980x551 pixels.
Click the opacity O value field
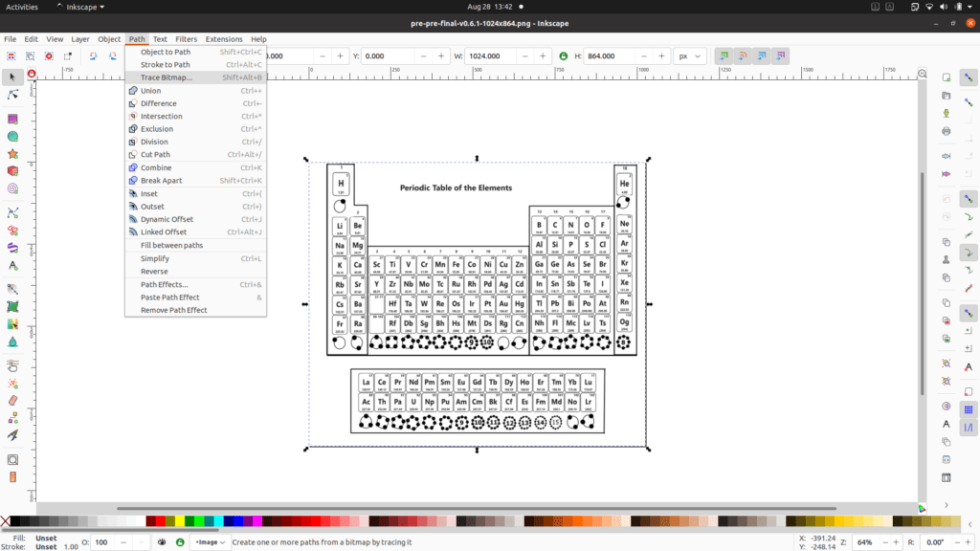click(103, 542)
